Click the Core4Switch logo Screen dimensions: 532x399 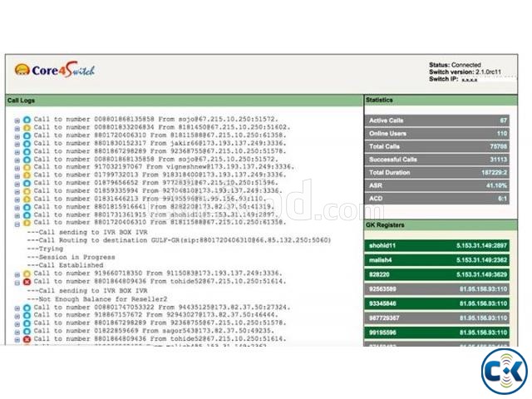55,70
